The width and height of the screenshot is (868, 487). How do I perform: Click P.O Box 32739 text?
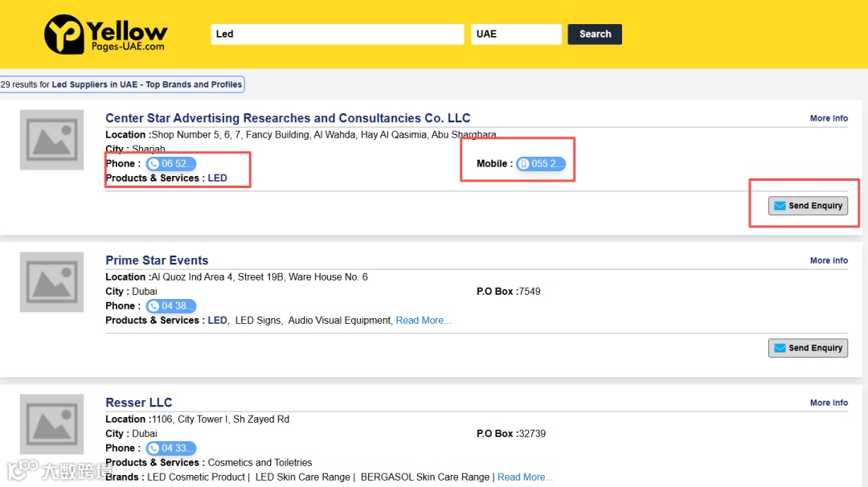pyautogui.click(x=511, y=433)
